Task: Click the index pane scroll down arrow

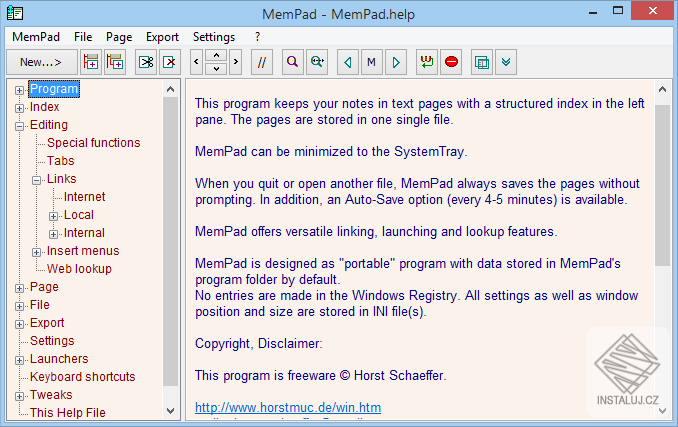Action: [x=170, y=411]
